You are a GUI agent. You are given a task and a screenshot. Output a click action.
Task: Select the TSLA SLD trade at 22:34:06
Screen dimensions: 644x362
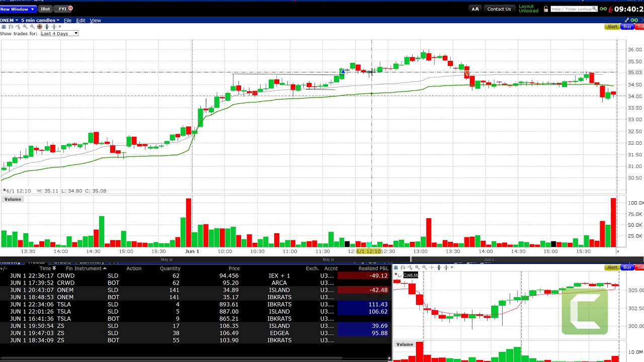click(195, 305)
